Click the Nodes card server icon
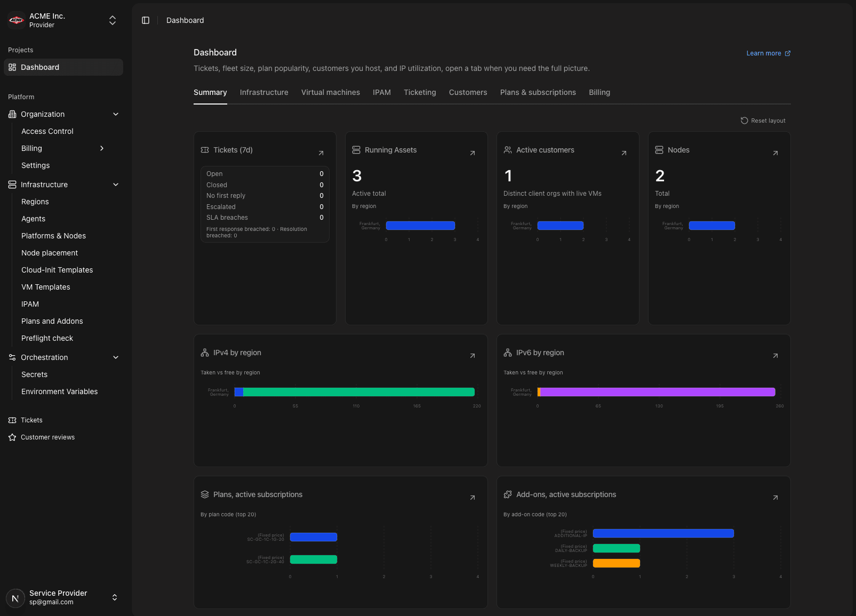The image size is (856, 616). (x=659, y=150)
